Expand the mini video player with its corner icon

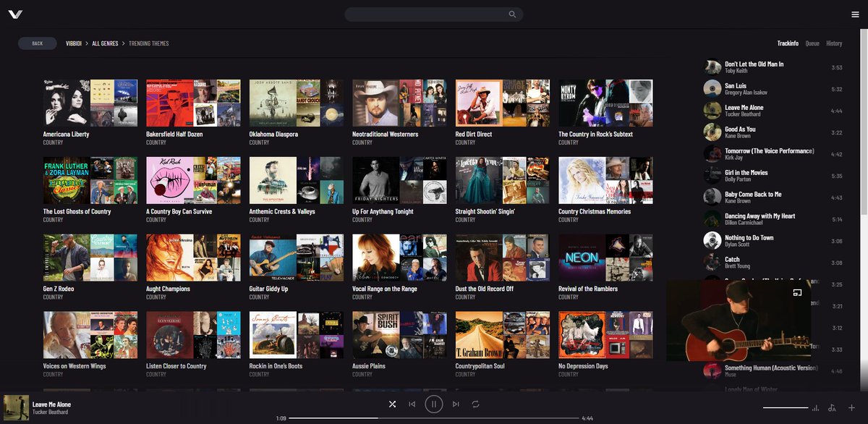click(x=798, y=293)
